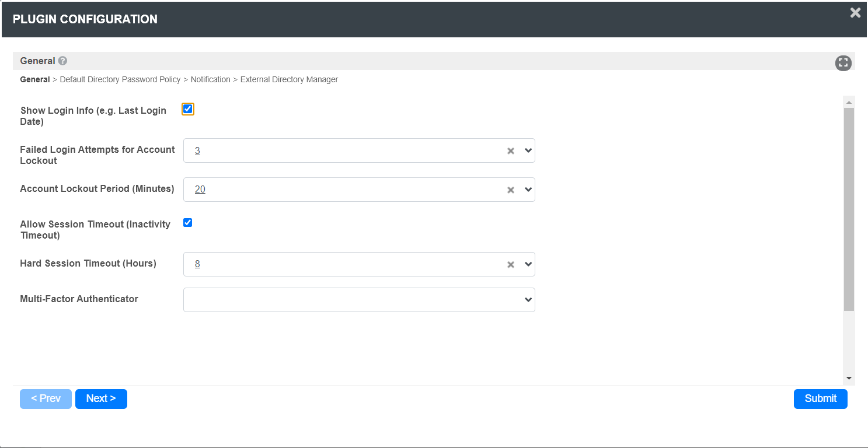Go to Default Directory Password Policy step
Image resolution: width=868 pixels, height=448 pixels.
[120, 79]
